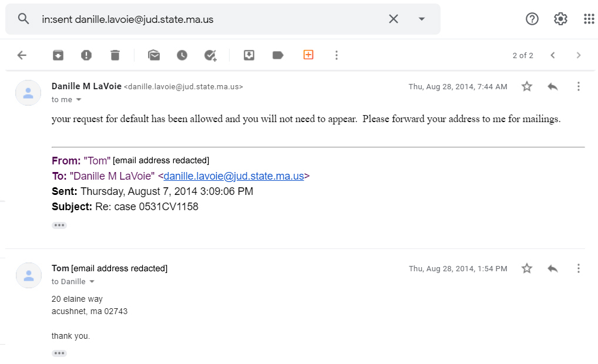
Task: Click the orange plus extension icon
Action: 308,55
